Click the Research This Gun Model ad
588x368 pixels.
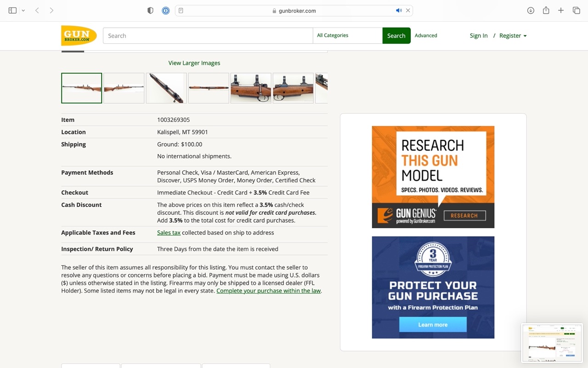pyautogui.click(x=433, y=177)
